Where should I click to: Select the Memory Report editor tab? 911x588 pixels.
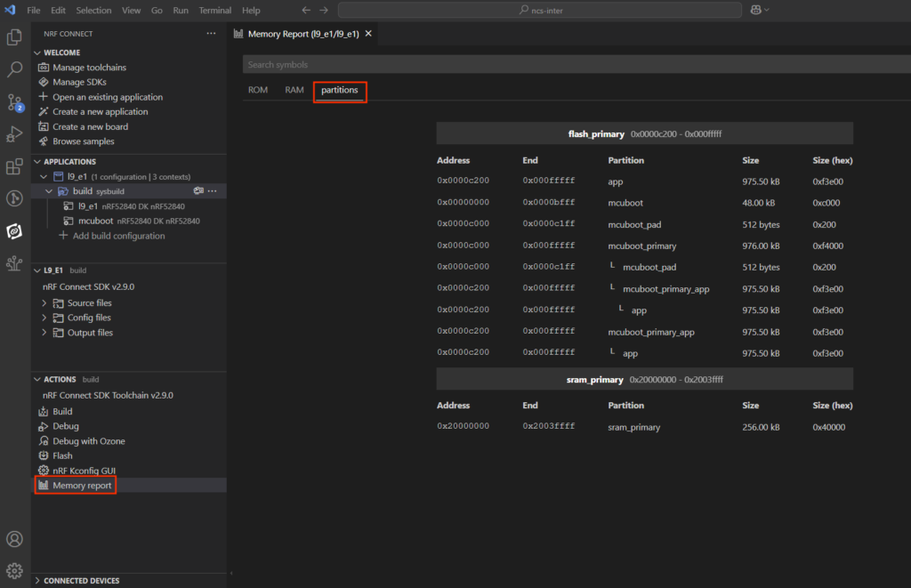tap(303, 34)
